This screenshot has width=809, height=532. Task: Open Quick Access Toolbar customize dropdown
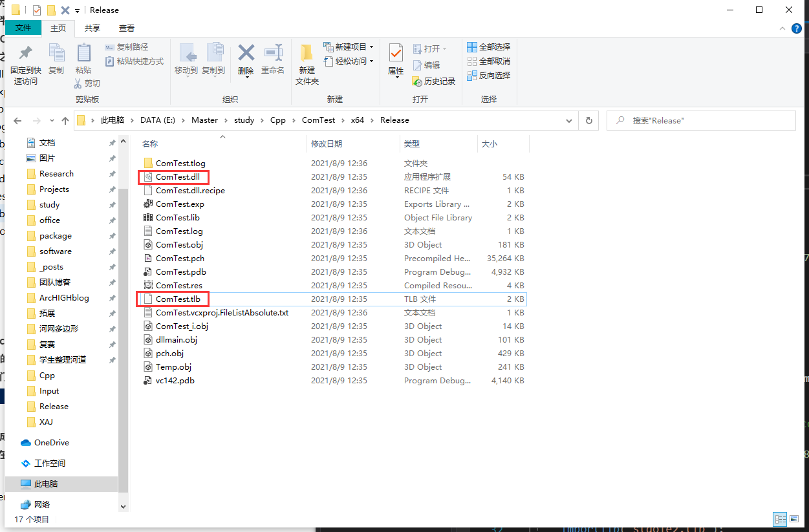[x=77, y=10]
